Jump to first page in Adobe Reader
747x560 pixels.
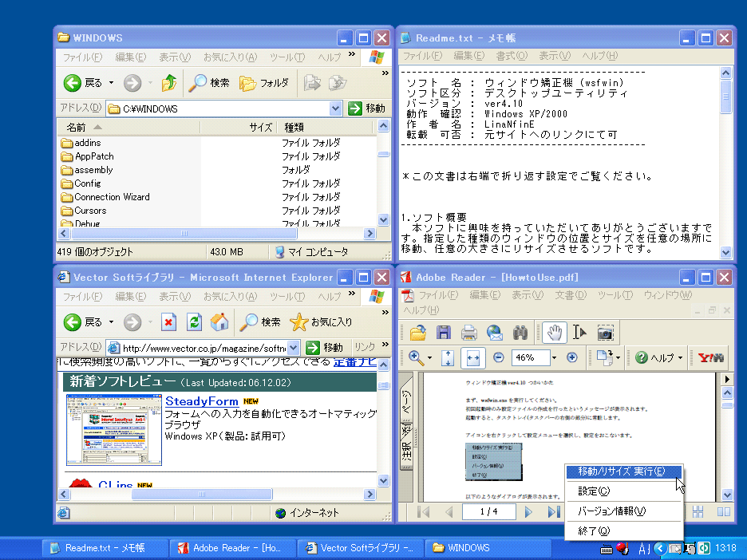coord(424,512)
